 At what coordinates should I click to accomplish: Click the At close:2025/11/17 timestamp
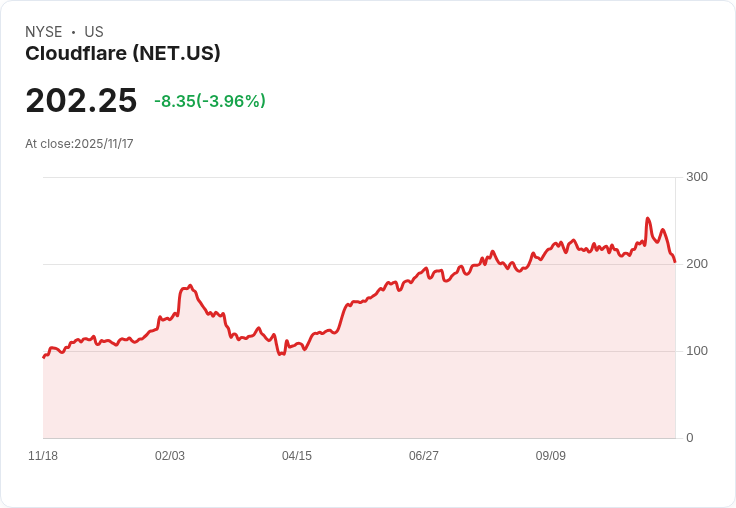79,144
